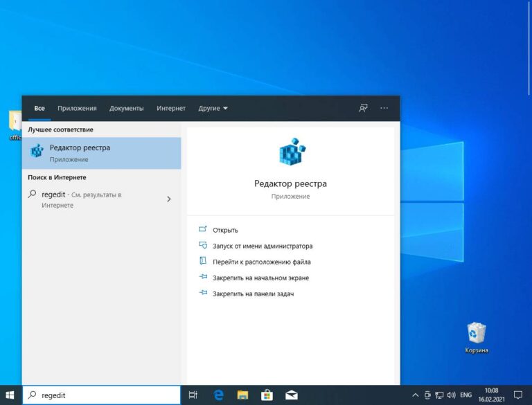Viewport: 532px width, 405px height.
Task: Click the magnifier icon in taskbar search box
Action: pos(32,395)
